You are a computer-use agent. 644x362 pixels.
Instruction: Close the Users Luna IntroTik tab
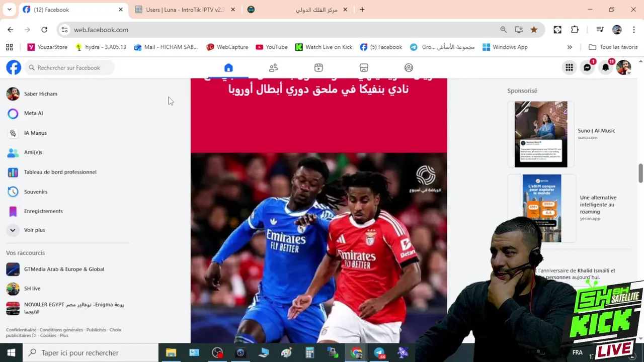click(233, 10)
